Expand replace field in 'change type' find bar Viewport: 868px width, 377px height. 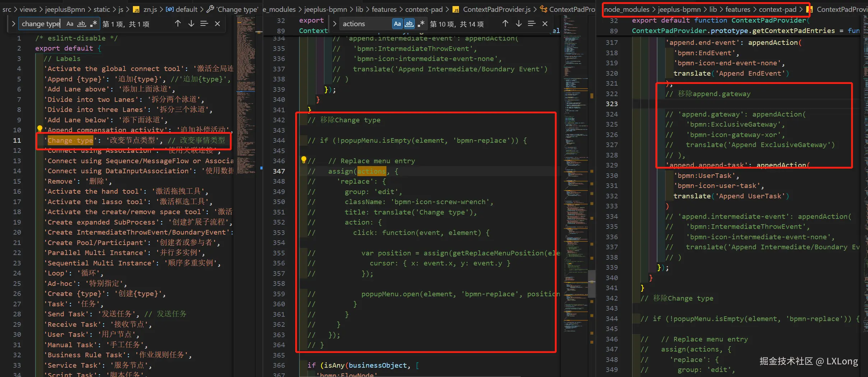point(13,24)
